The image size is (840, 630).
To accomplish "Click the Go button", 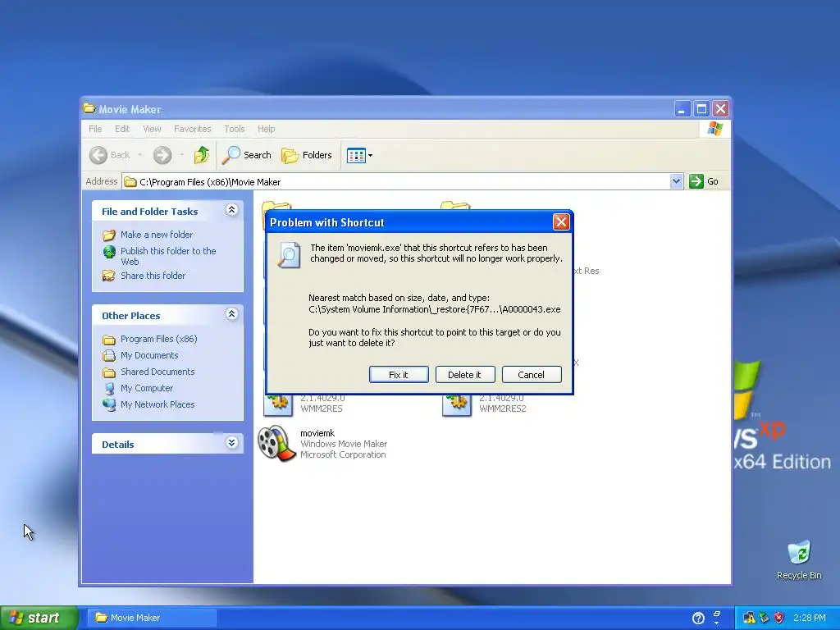I will pyautogui.click(x=704, y=181).
